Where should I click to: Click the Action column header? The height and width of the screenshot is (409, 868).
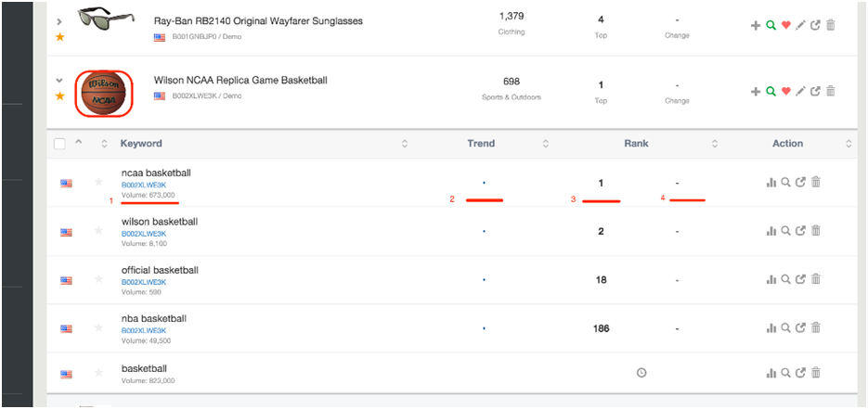tap(788, 144)
